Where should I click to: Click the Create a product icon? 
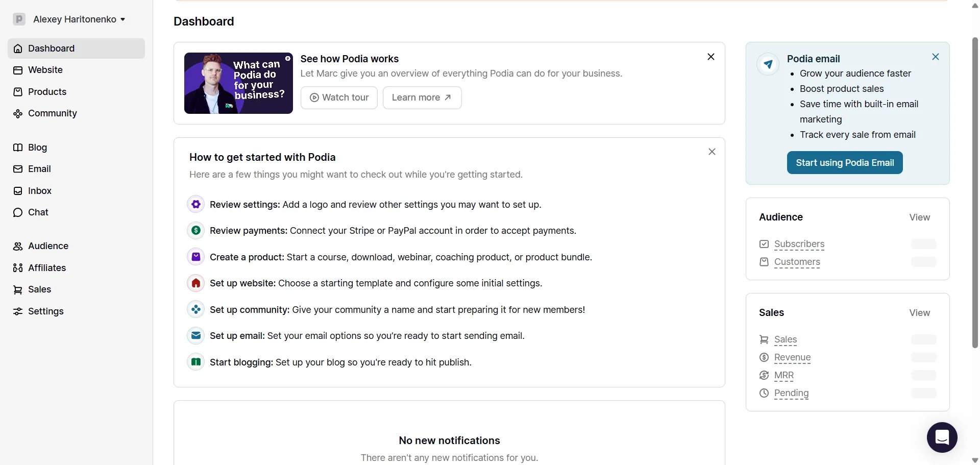click(x=196, y=257)
